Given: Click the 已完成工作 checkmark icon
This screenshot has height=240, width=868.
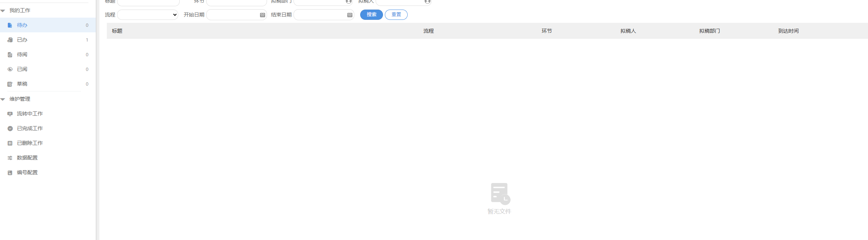Looking at the screenshot, I should [10, 129].
